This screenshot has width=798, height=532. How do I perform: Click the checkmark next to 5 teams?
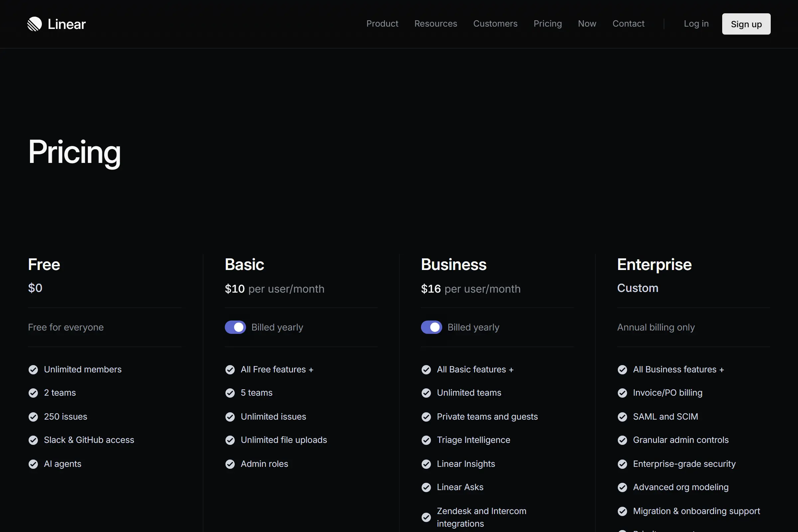point(230,393)
